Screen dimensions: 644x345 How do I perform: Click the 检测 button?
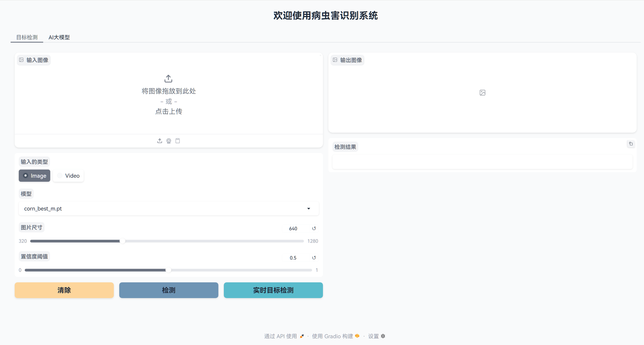[169, 290]
